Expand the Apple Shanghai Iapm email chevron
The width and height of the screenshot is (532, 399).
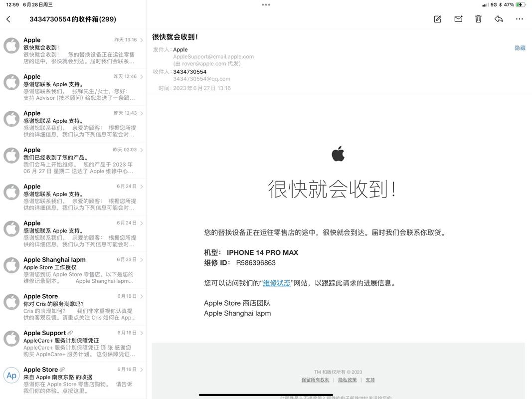[142, 260]
